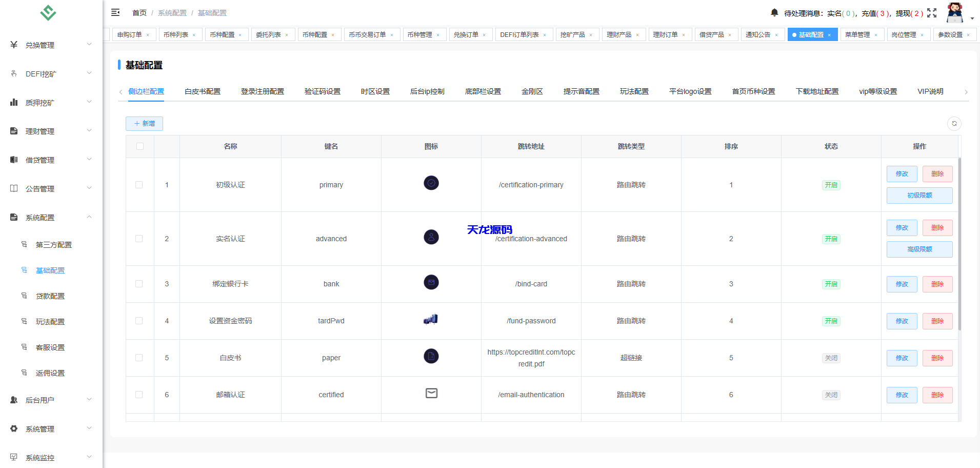Check the checkbox for the 白皮书 row
This screenshot has height=468, width=980.
(139, 358)
